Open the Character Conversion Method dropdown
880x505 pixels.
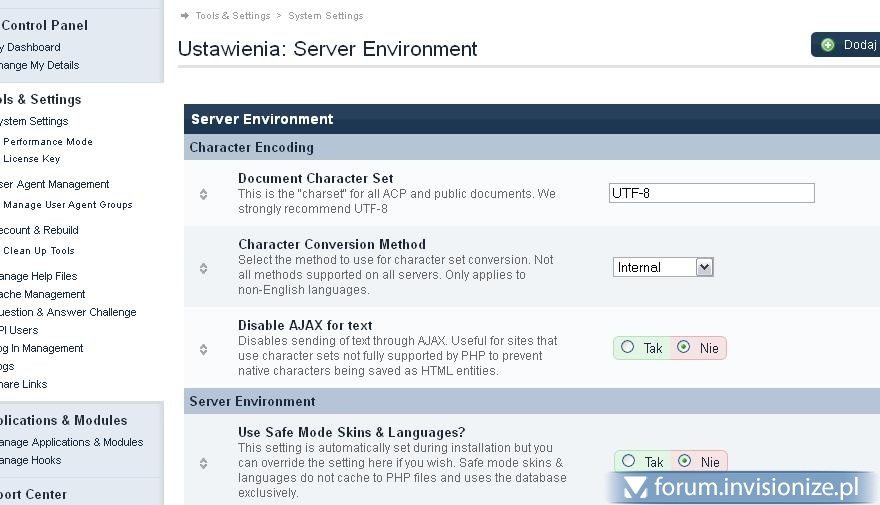(x=662, y=267)
